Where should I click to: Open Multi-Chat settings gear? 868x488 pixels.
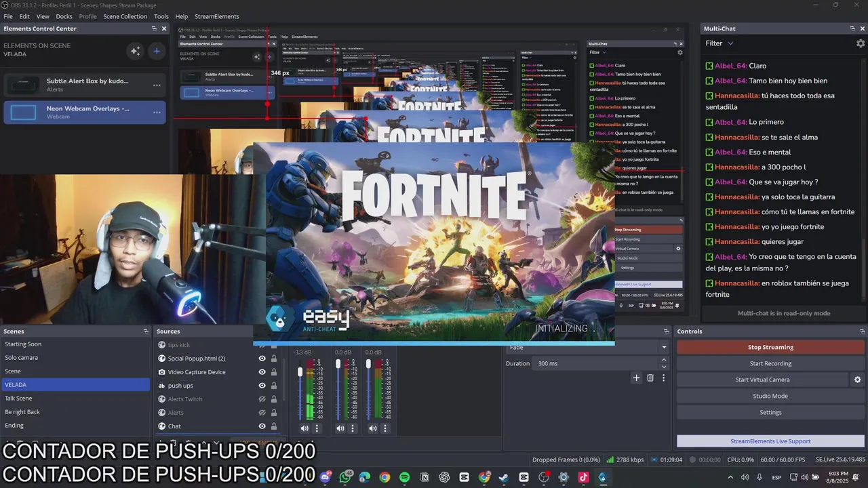[861, 43]
